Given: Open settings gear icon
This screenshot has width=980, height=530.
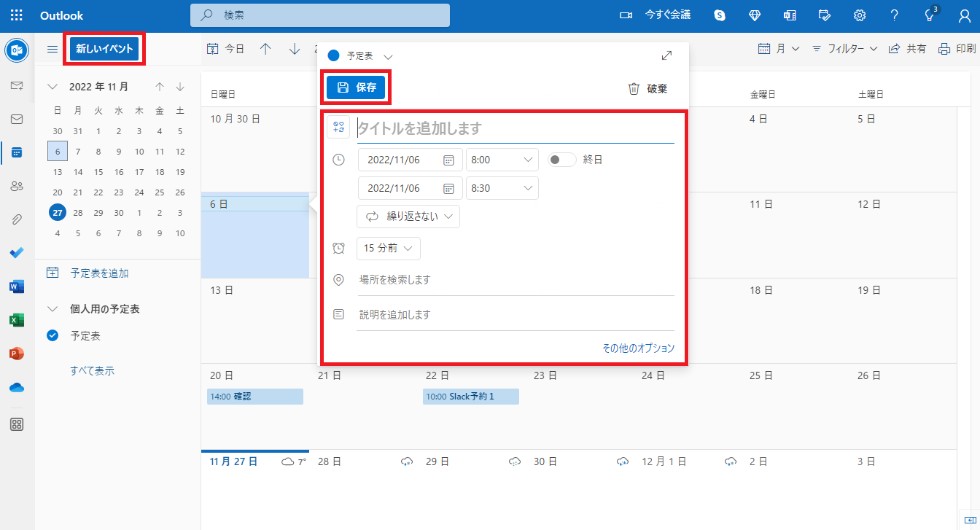Looking at the screenshot, I should tap(860, 15).
